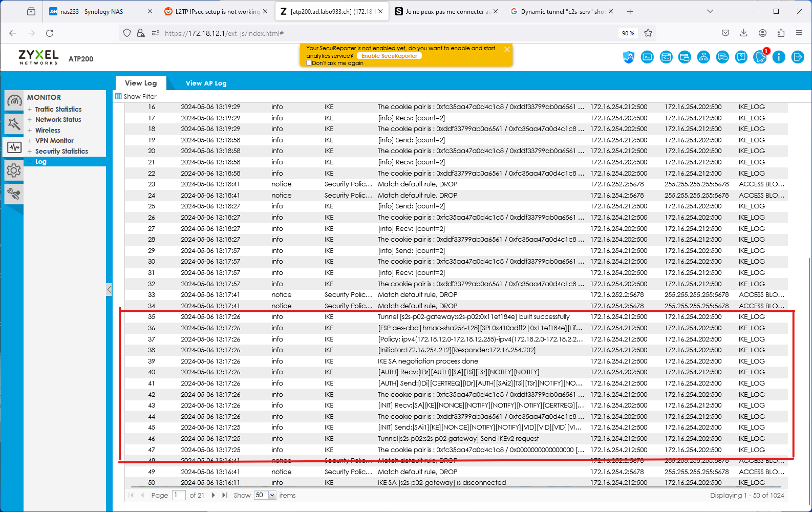Select the Monitor pulse sidebar icon
Screen dimensions: 812x512
click(x=14, y=147)
